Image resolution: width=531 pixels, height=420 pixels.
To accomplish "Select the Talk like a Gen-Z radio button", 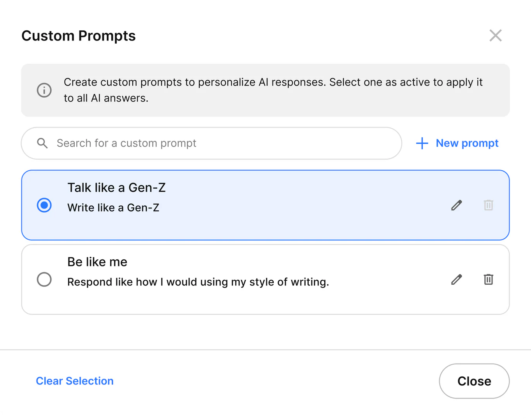I will 44,205.
